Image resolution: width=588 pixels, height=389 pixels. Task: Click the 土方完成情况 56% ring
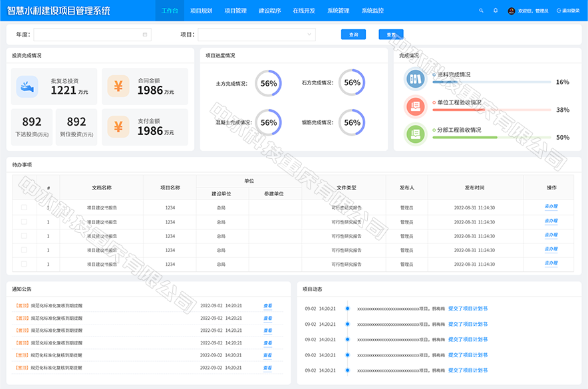point(268,83)
